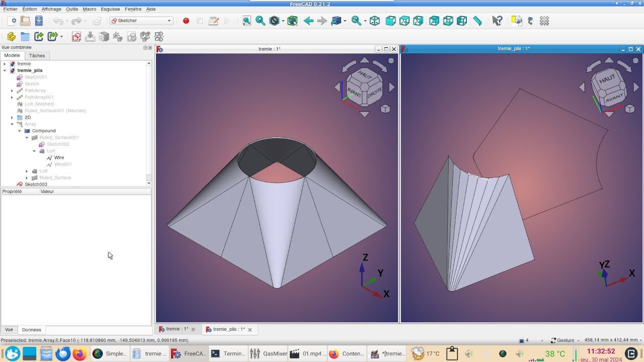The image size is (644, 362).
Task: Open the zoom options dropdown arrow
Action: click(365, 21)
